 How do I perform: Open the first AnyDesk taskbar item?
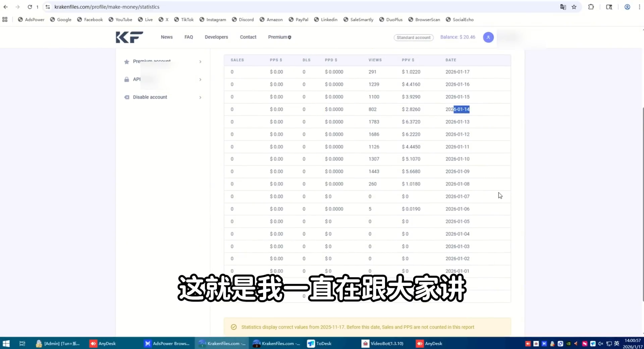click(x=103, y=343)
